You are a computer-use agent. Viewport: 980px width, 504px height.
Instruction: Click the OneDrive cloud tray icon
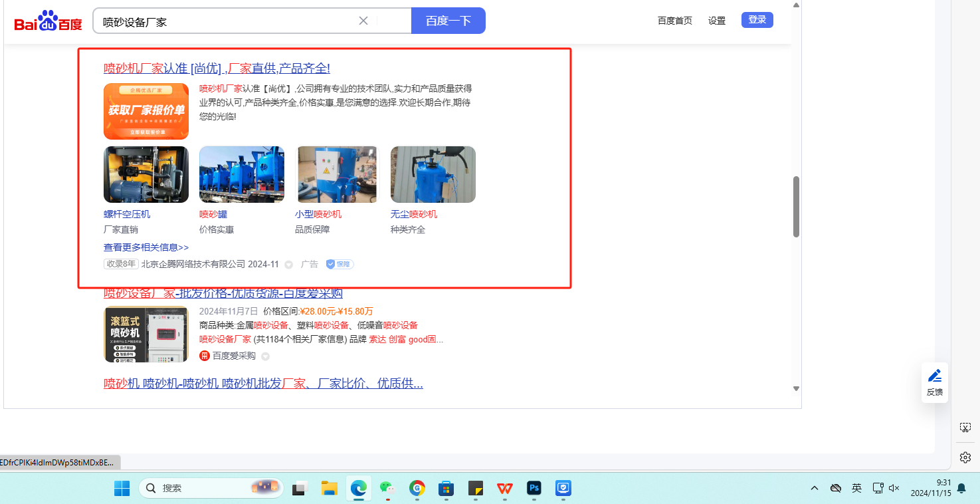836,488
